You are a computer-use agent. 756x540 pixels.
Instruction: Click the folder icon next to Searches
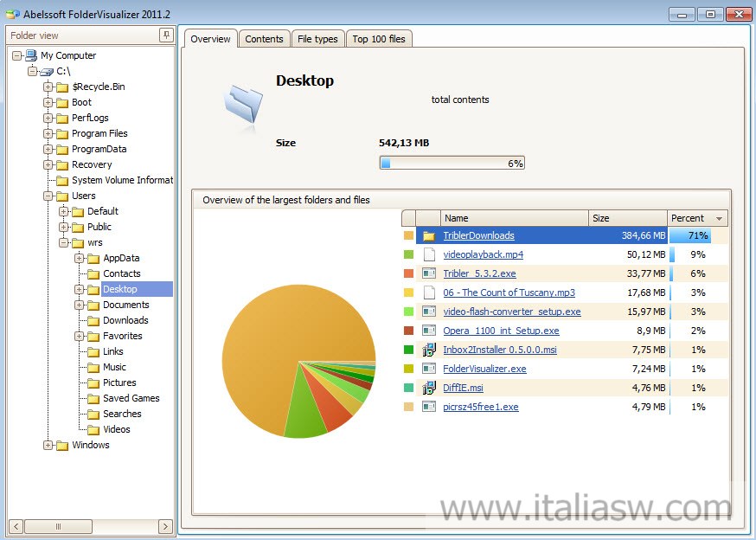click(x=93, y=415)
